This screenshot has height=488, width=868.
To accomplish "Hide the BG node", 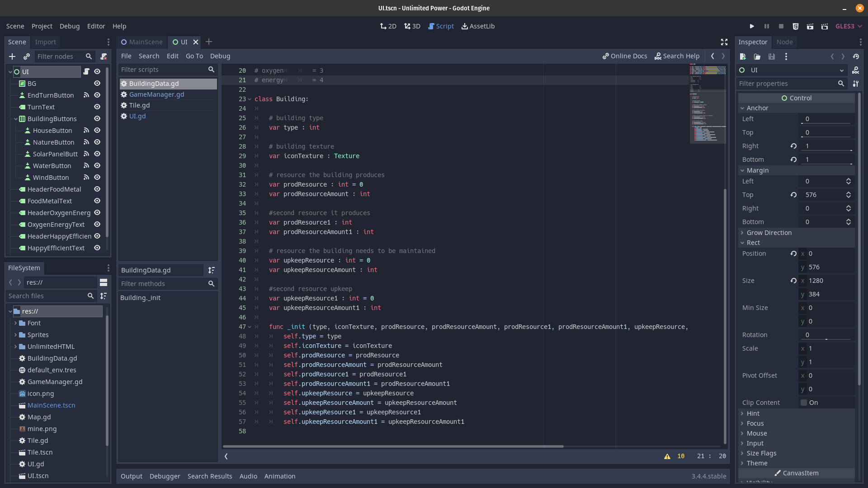I will [97, 84].
